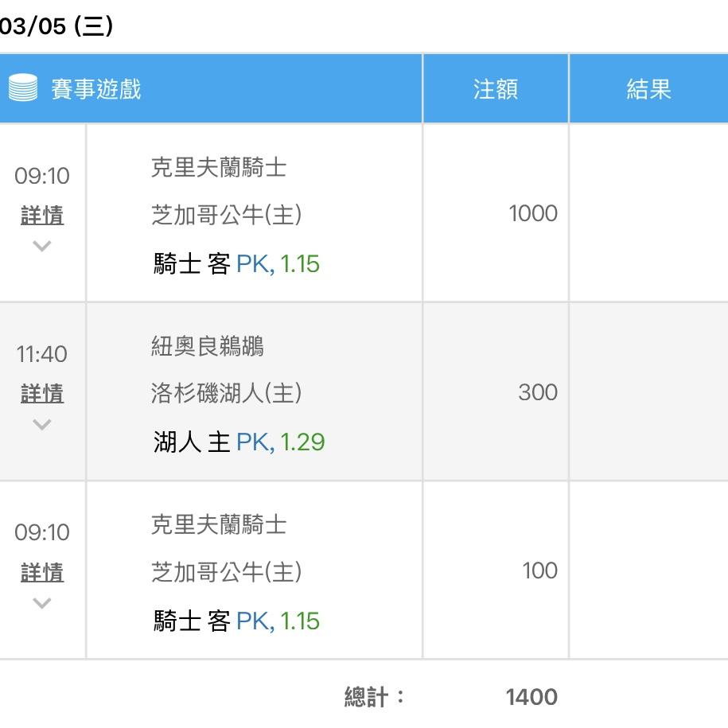The height and width of the screenshot is (728, 728).
Task: Select the 結果 column header
Action: pos(648,88)
